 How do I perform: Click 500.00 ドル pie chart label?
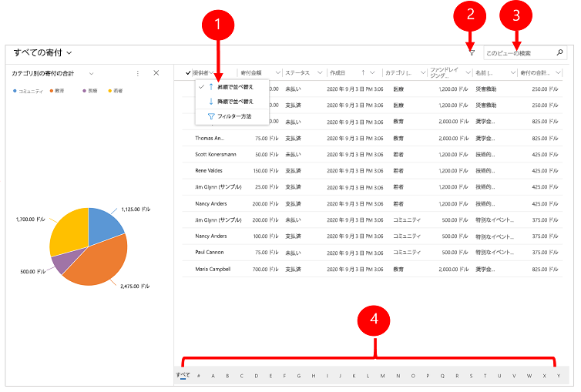pyautogui.click(x=32, y=271)
